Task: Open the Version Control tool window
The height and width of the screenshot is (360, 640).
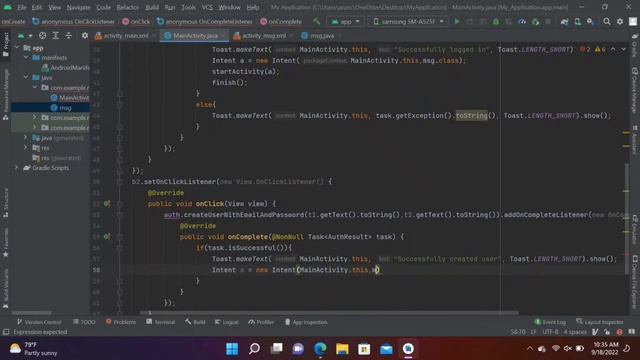Action: [39, 322]
